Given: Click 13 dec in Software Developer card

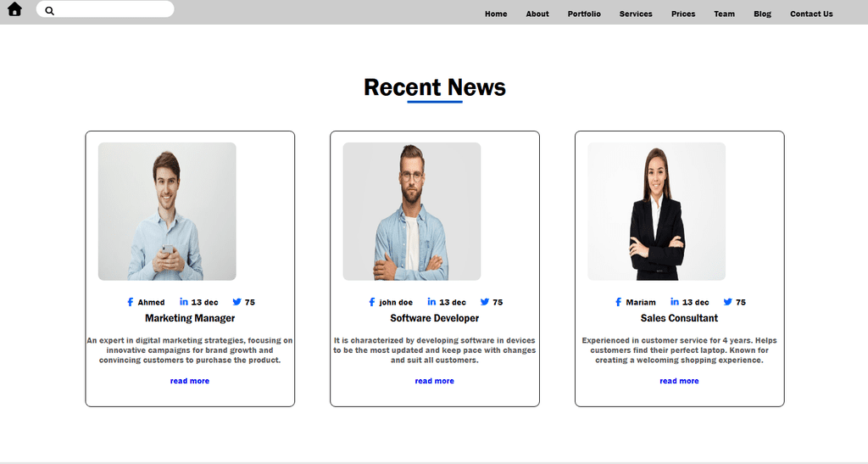Looking at the screenshot, I should (x=453, y=302).
